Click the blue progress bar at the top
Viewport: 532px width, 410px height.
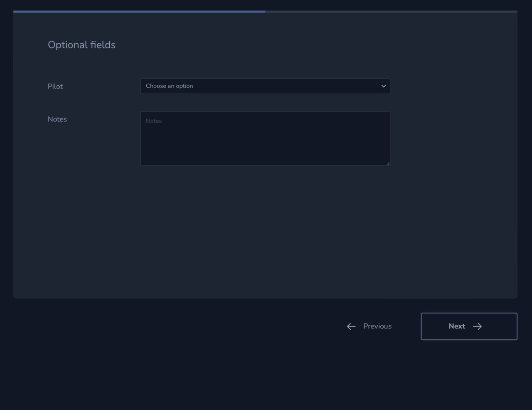pyautogui.click(x=139, y=12)
